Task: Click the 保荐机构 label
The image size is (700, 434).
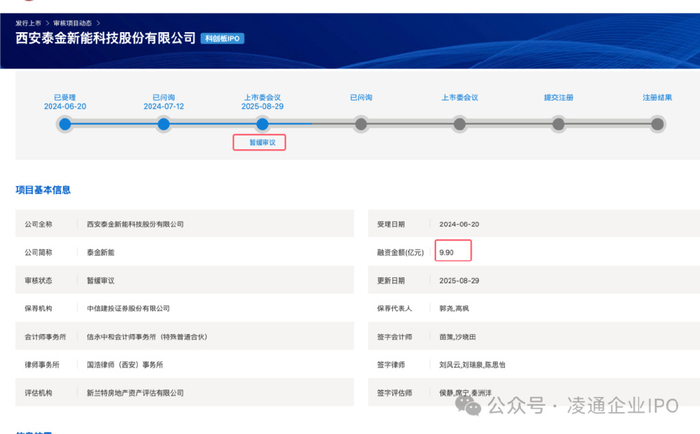Action: (38, 309)
